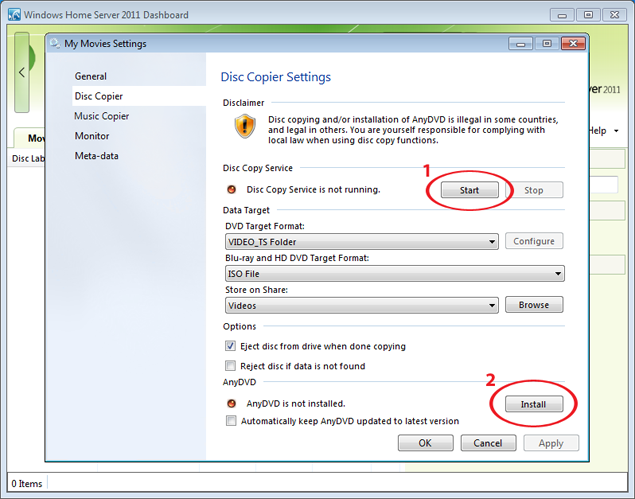Enable automatic AnyDVD updates checkbox
Viewport: 635px width, 499px height.
tap(231, 421)
